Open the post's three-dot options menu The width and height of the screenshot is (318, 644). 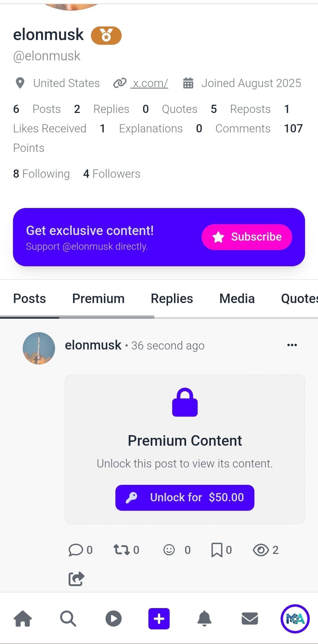(292, 345)
